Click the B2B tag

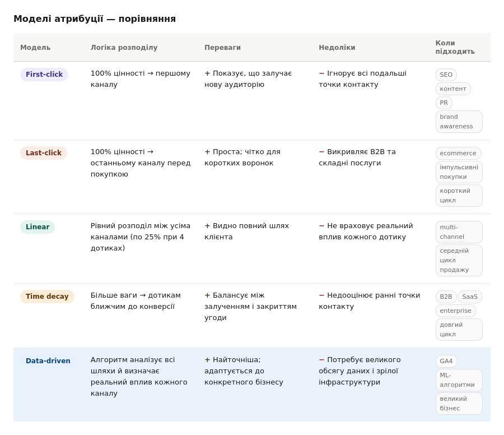[x=446, y=297]
